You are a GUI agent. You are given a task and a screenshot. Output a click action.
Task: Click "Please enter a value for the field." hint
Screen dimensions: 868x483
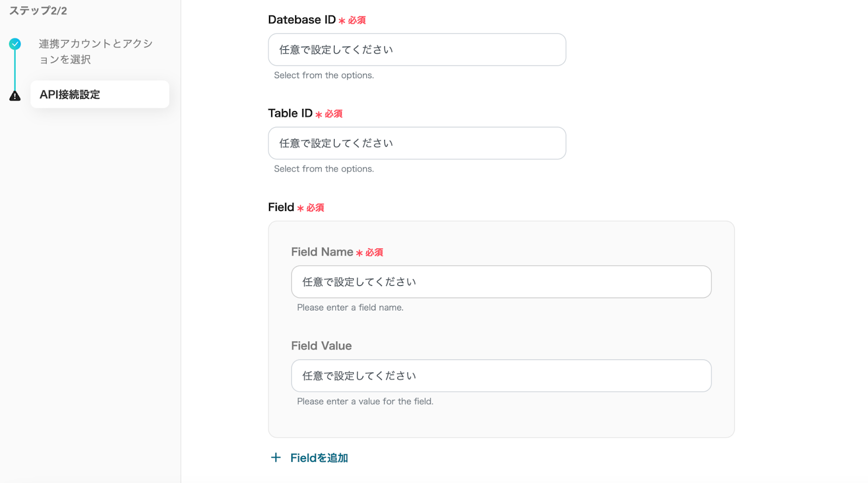(x=365, y=402)
